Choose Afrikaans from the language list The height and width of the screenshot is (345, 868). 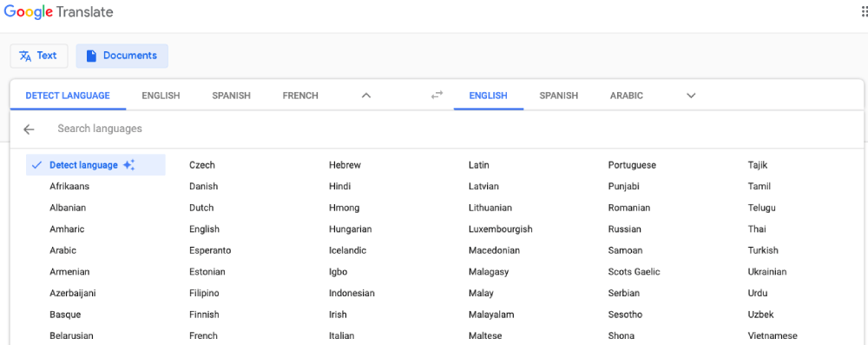click(x=69, y=186)
